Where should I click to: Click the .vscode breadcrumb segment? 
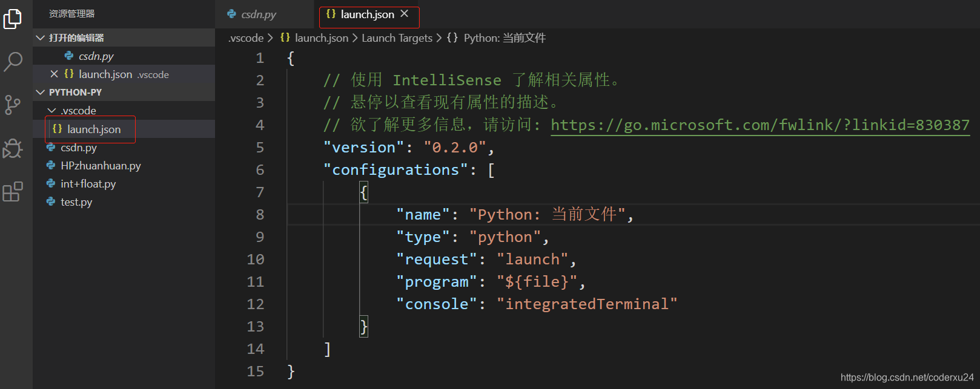(245, 38)
